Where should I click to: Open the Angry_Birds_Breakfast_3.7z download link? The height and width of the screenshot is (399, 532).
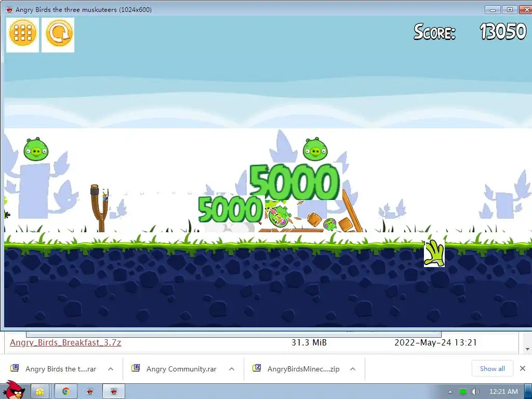(65, 342)
